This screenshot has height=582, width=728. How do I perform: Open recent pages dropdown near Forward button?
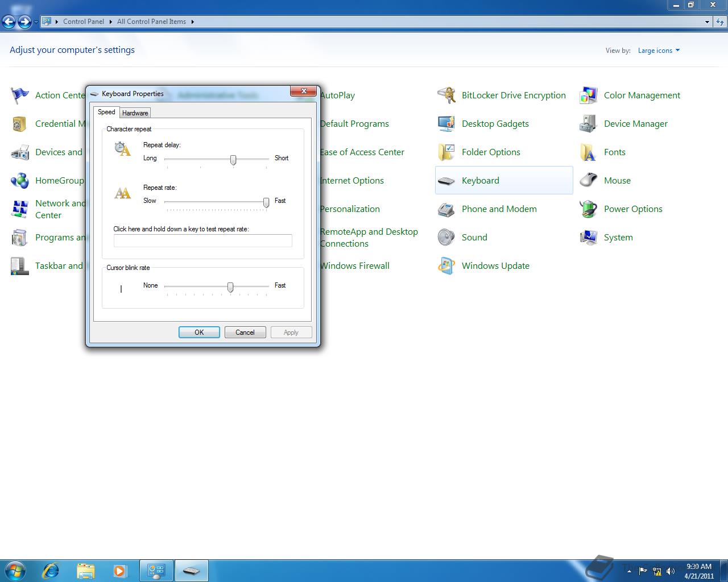(36, 22)
